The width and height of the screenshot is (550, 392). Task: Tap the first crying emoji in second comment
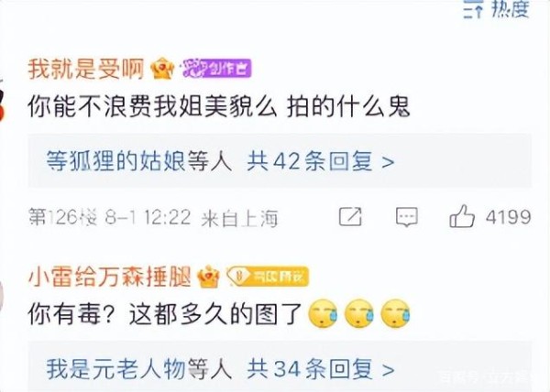pyautogui.click(x=323, y=314)
